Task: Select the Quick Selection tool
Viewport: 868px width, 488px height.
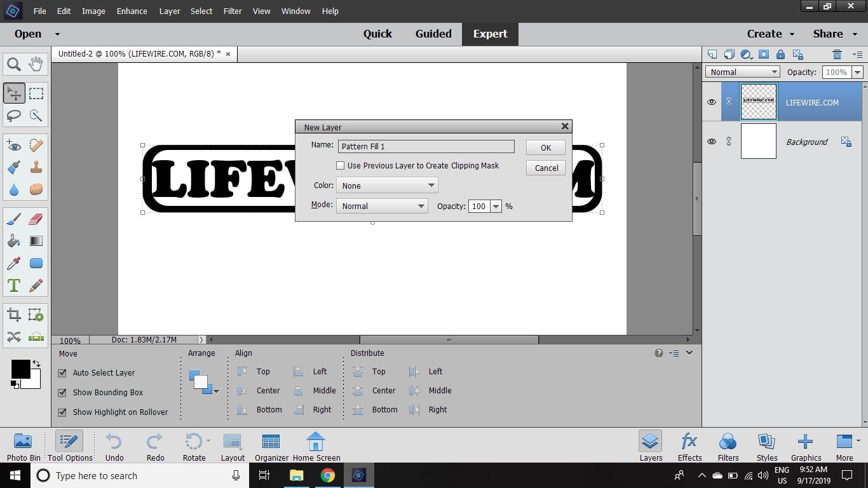Action: coord(36,116)
